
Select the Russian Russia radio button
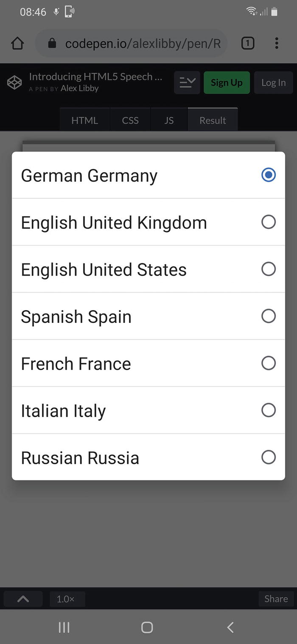point(268,458)
